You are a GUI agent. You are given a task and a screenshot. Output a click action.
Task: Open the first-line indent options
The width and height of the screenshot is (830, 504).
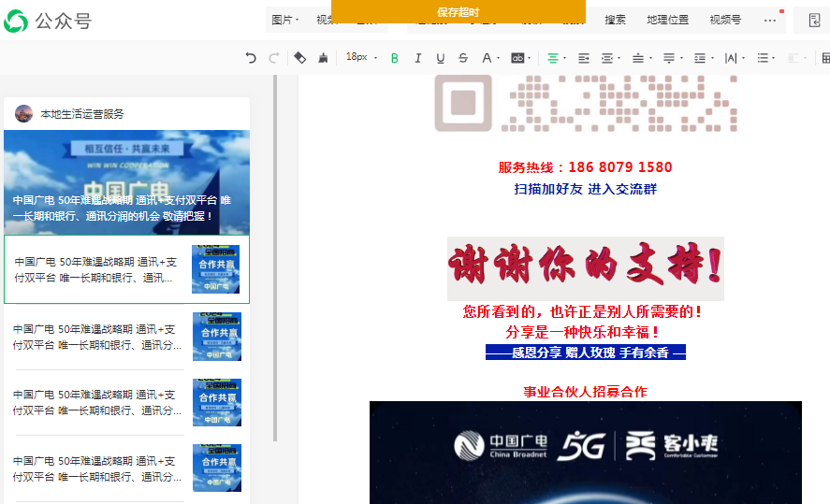click(x=610, y=58)
